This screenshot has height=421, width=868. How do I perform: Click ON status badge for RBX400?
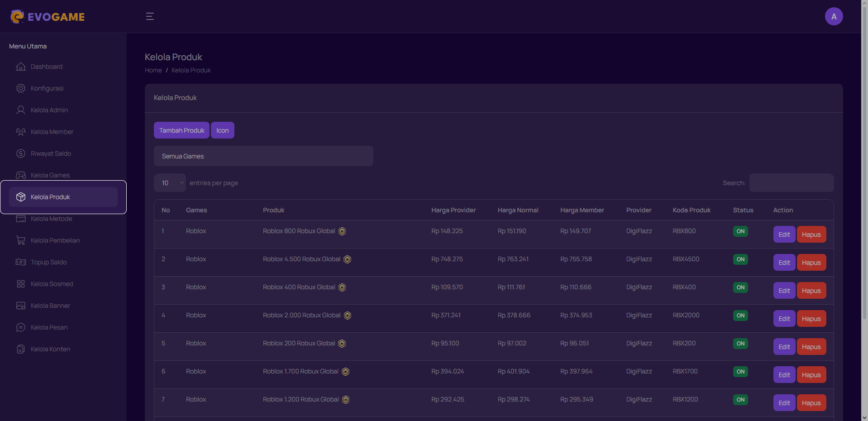(740, 287)
